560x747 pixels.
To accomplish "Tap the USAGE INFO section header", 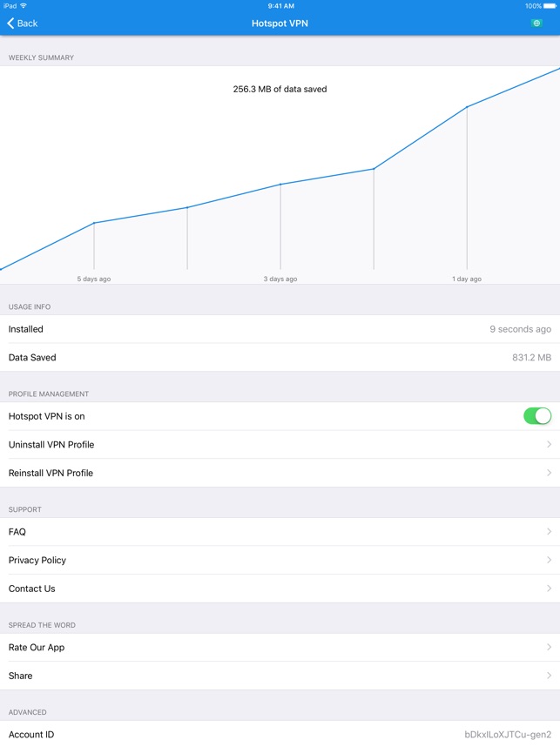I will pos(29,306).
